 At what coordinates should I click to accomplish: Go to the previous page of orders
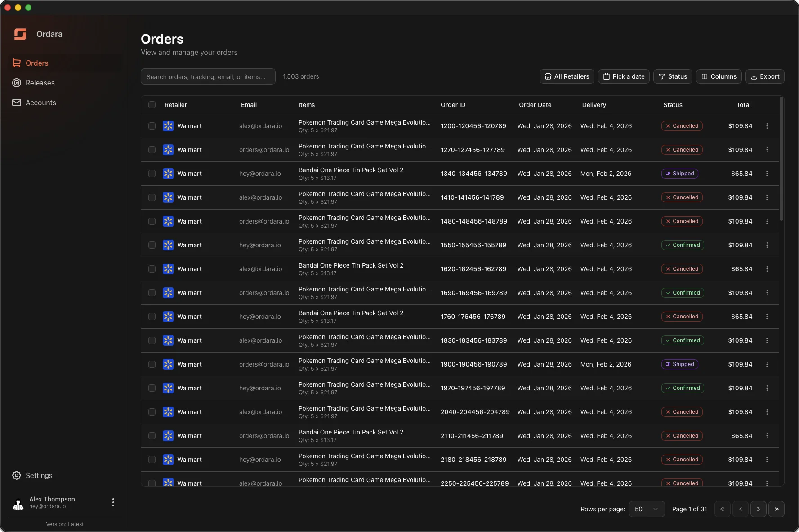tap(741, 509)
